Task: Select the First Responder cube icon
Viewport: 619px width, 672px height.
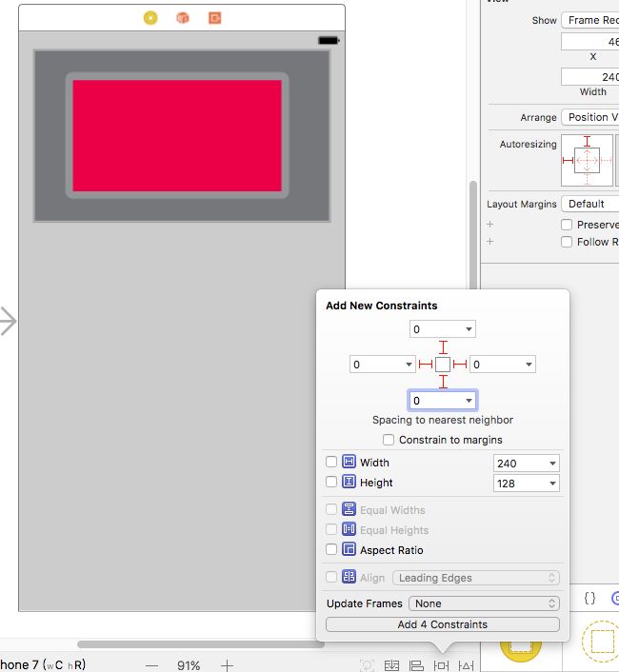Action: click(x=183, y=18)
